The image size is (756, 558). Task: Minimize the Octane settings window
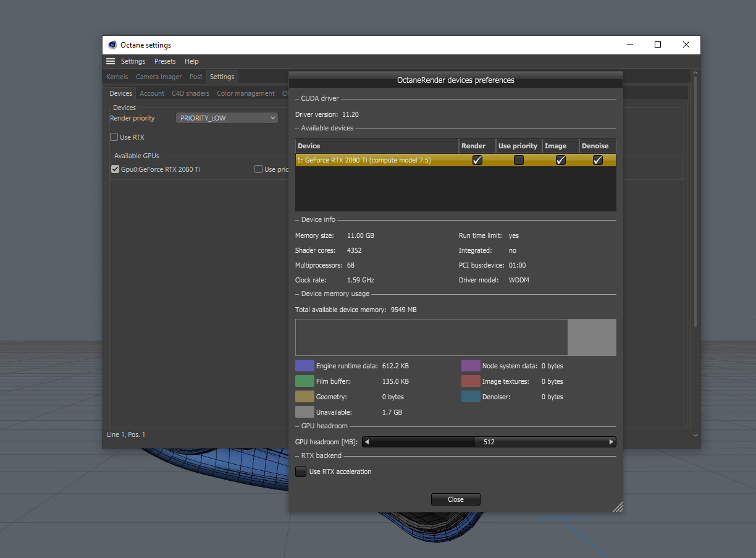pos(629,44)
